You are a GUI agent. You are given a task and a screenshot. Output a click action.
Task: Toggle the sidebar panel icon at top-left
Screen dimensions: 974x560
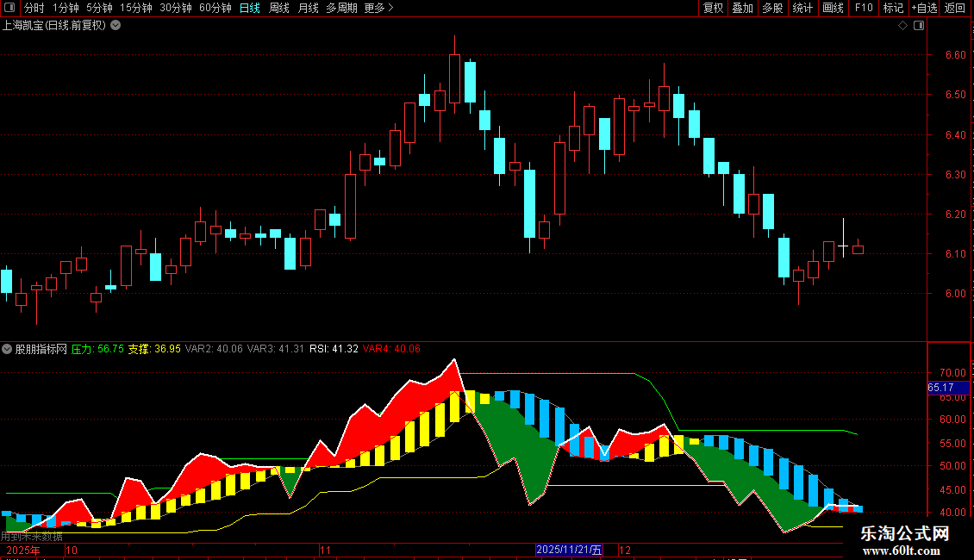(9, 8)
